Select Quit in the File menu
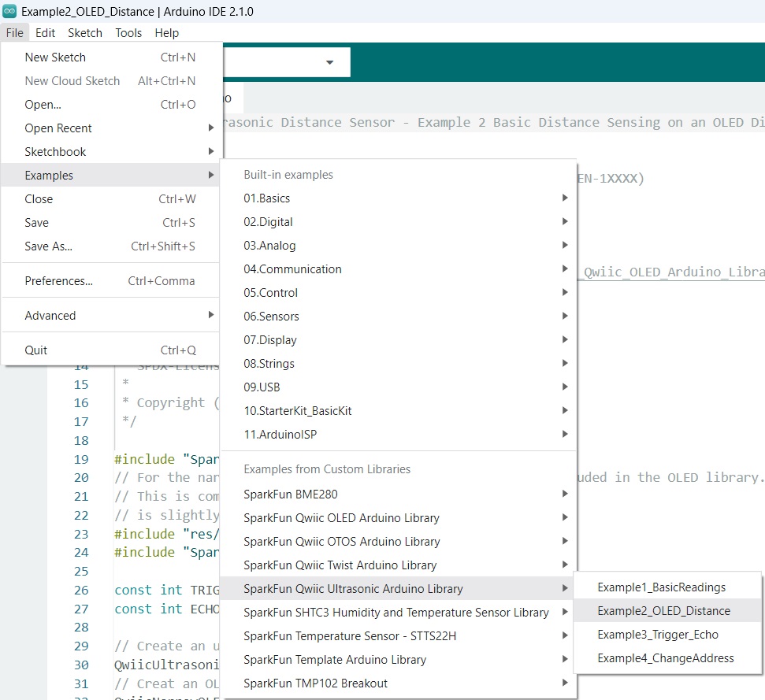This screenshot has width=765, height=700. (x=36, y=350)
